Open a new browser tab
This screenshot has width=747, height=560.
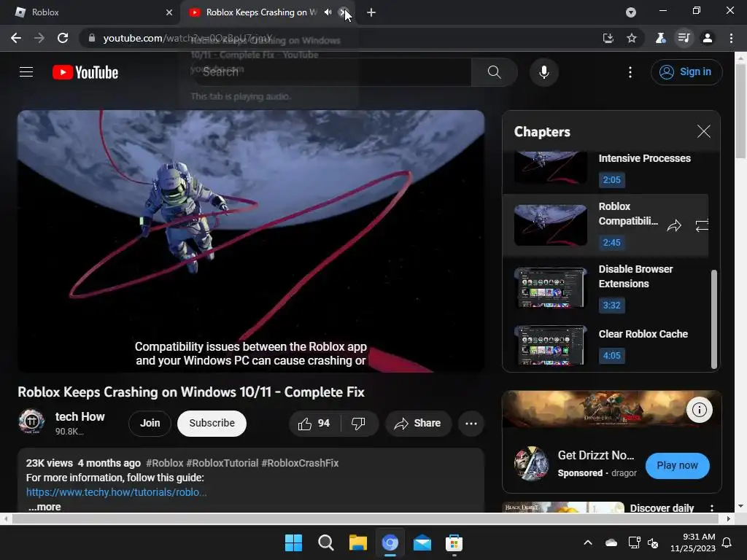point(371,12)
